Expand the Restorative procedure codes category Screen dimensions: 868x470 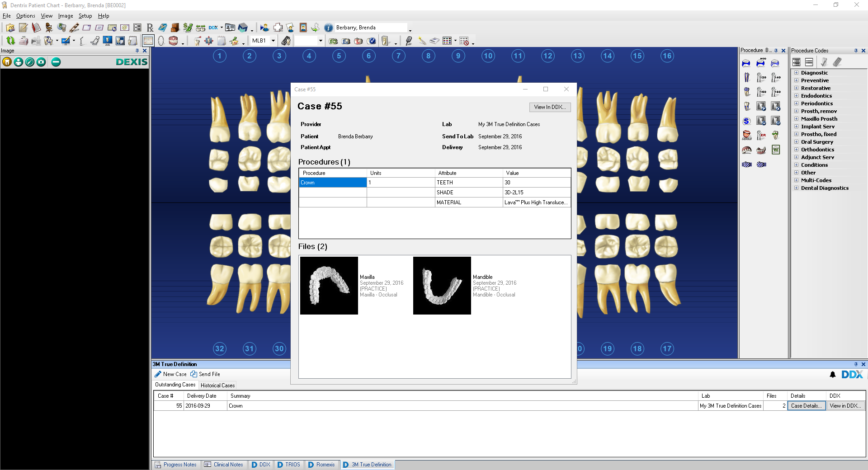point(796,88)
